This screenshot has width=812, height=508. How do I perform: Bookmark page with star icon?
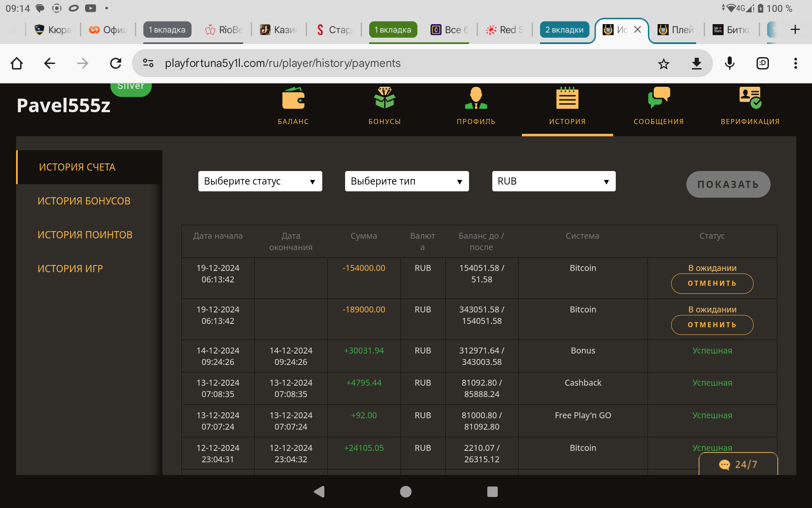(664, 63)
